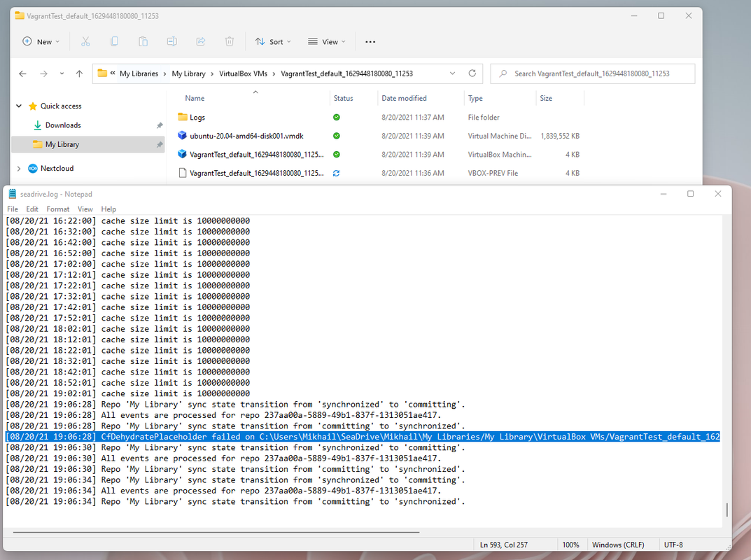Open the Notepad Help menu

click(x=108, y=209)
